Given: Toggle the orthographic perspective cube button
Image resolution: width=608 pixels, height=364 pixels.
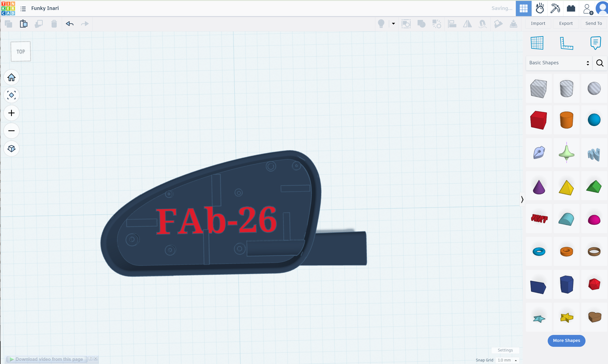Looking at the screenshot, I should point(11,148).
